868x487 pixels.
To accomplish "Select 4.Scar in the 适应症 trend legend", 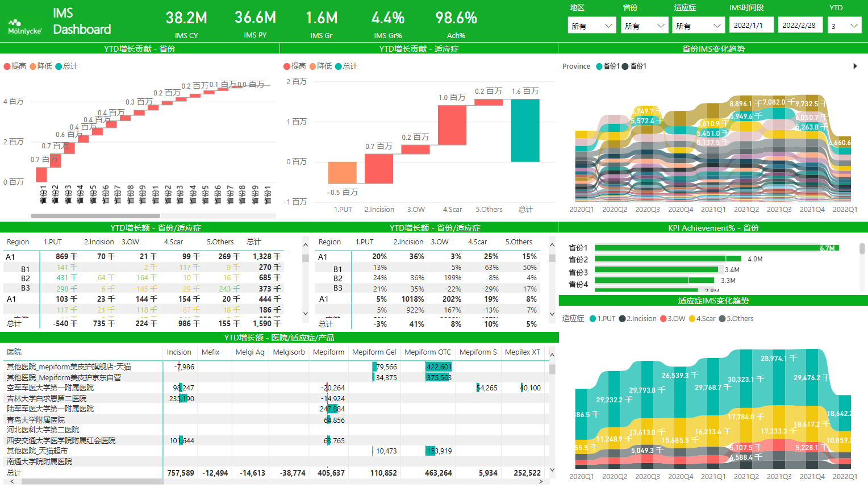I will (x=702, y=319).
